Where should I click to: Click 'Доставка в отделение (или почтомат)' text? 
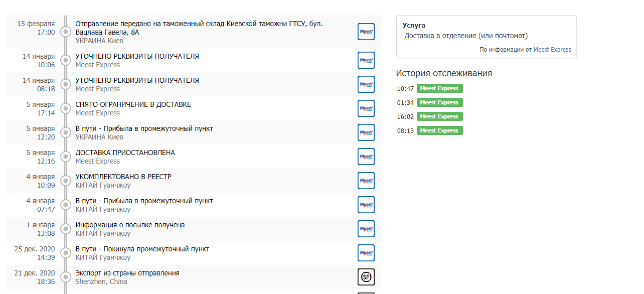(x=466, y=36)
